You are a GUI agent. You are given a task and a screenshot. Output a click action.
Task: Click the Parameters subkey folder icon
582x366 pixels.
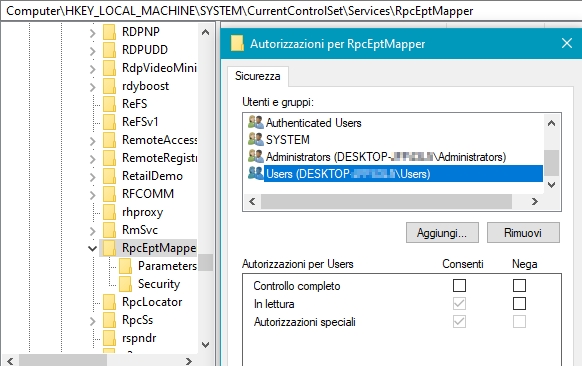(x=125, y=266)
